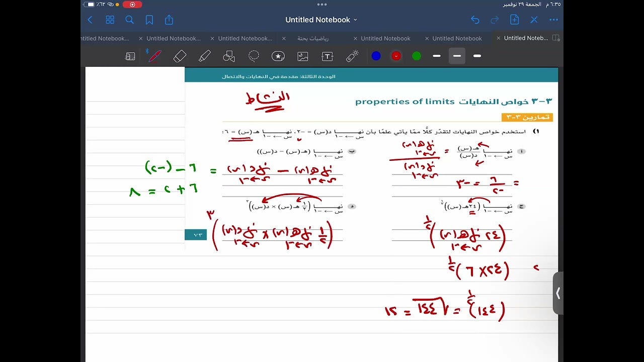Toggle read-only page mode in the toolbar
The image size is (644, 362).
tap(130, 56)
